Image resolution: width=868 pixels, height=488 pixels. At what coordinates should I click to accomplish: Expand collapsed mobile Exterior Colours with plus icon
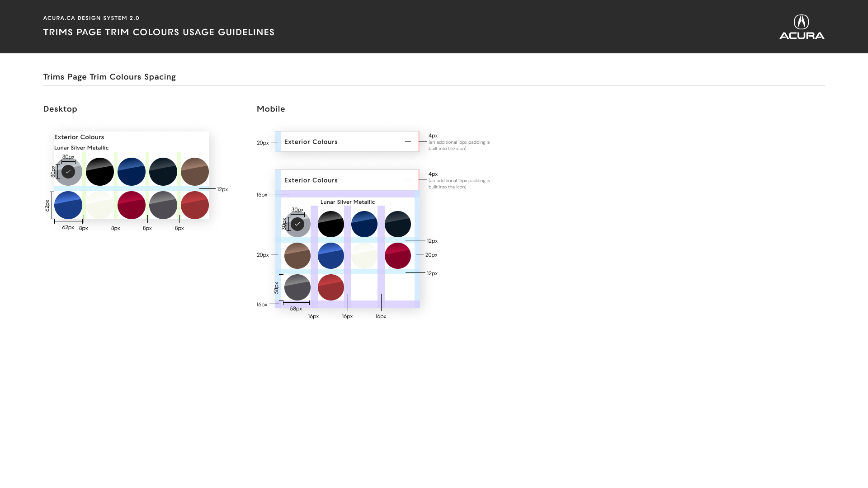coord(408,142)
